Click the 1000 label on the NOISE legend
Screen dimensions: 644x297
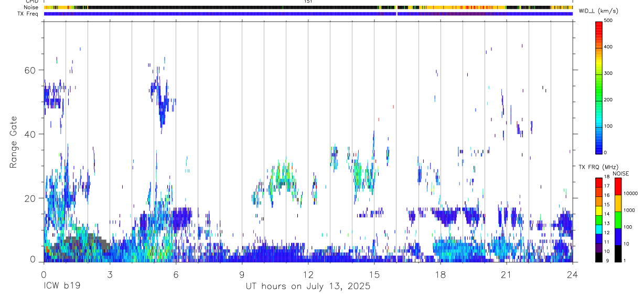pyautogui.click(x=629, y=210)
